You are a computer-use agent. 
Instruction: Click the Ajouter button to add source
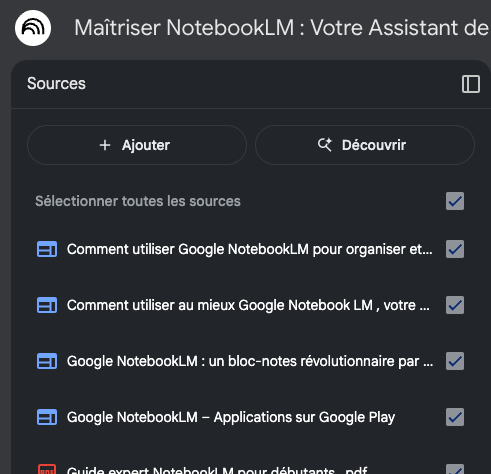tap(137, 145)
